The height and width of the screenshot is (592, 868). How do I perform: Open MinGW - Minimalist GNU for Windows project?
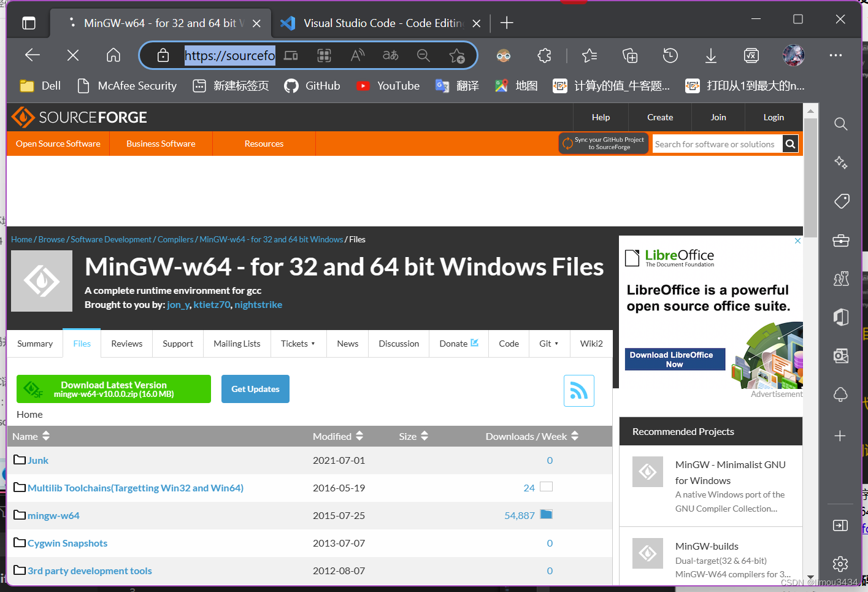(x=730, y=472)
